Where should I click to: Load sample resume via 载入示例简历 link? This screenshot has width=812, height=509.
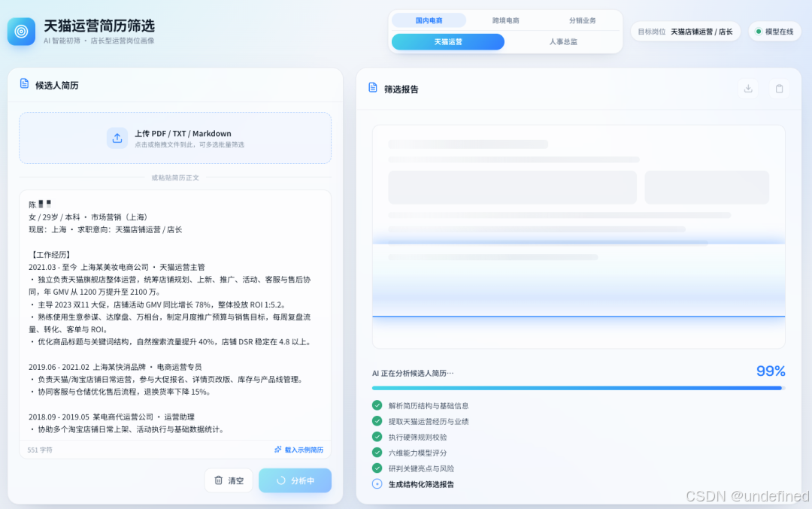pos(298,450)
